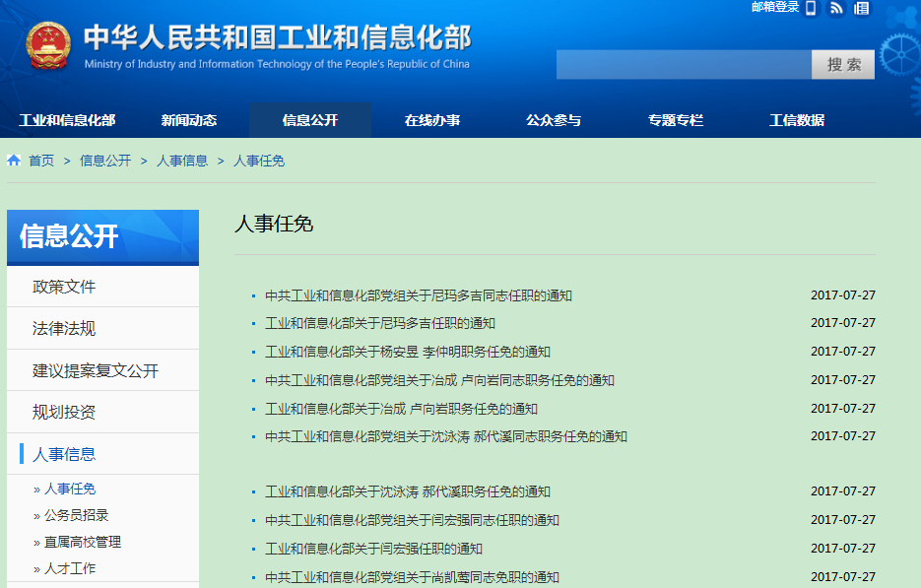The image size is (921, 588).
Task: Open the notice on 杨安昱 李仲明职务任免
Action: click(408, 352)
